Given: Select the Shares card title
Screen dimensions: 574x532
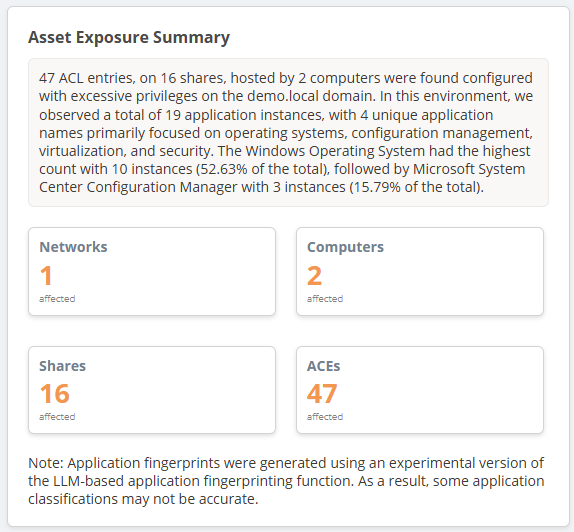Looking at the screenshot, I should [63, 366].
